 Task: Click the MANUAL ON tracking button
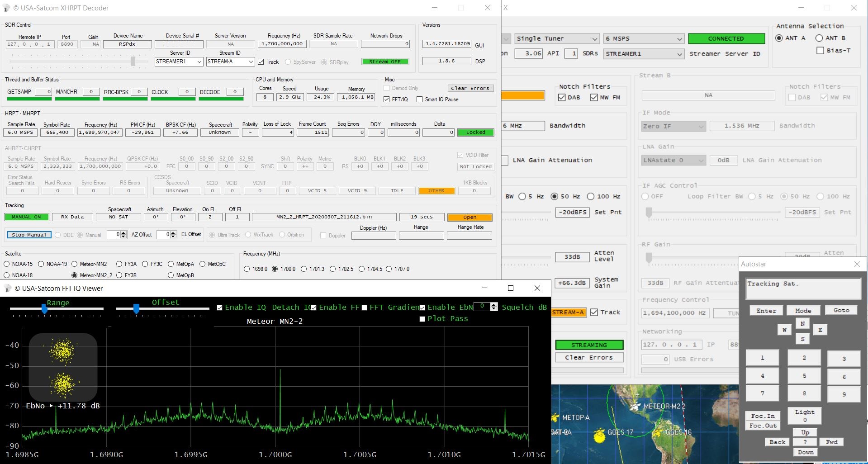(x=26, y=217)
